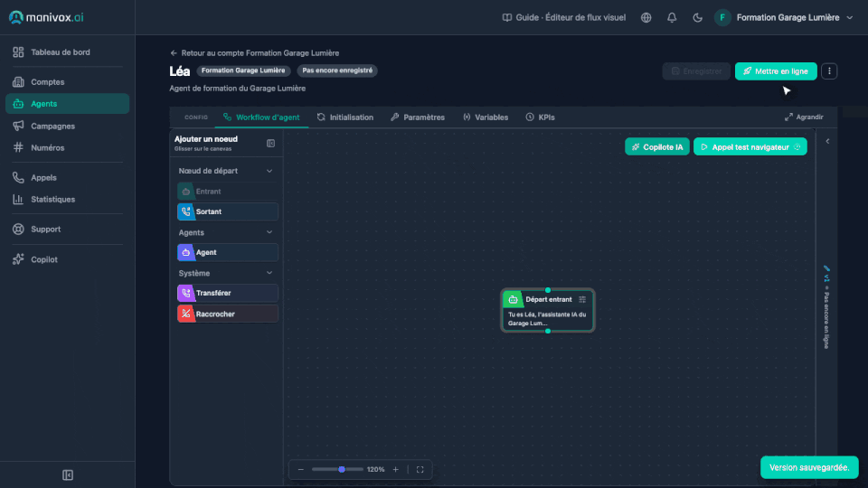The width and height of the screenshot is (868, 488).
Task: Click the Pas encore en ligne version label
Action: (826, 319)
